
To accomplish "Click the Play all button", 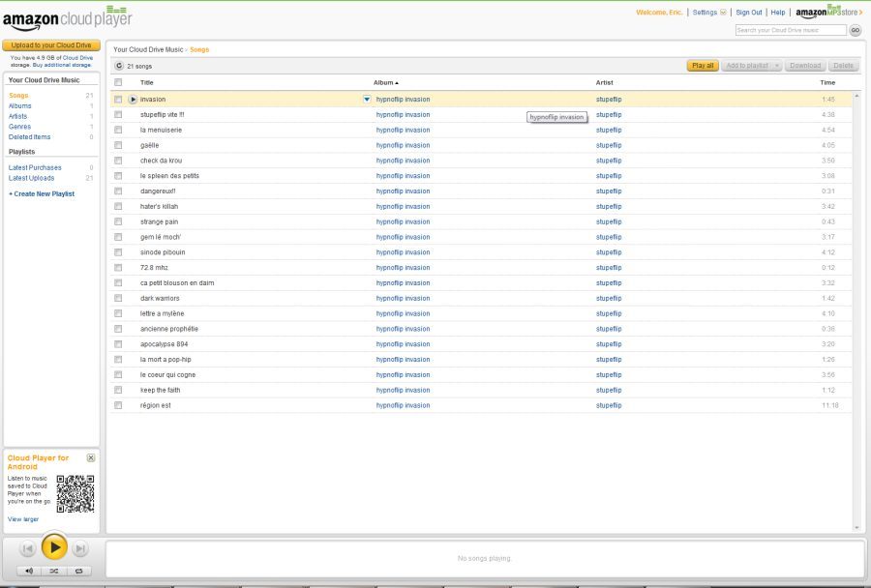I will [x=703, y=66].
